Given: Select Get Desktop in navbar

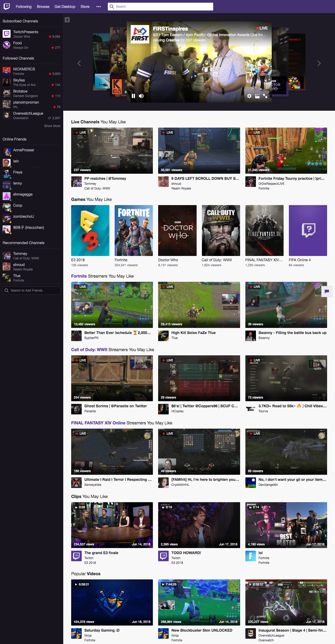Looking at the screenshot, I should (65, 7).
